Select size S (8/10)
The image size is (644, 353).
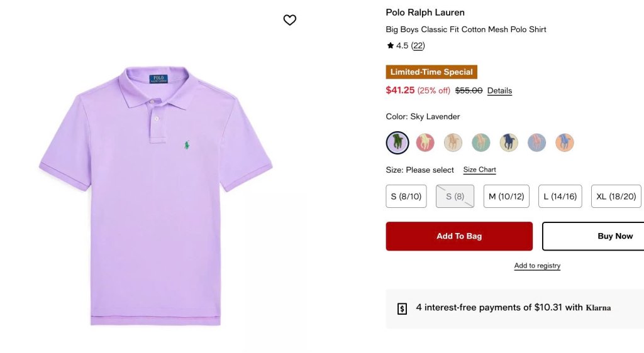[x=406, y=197]
